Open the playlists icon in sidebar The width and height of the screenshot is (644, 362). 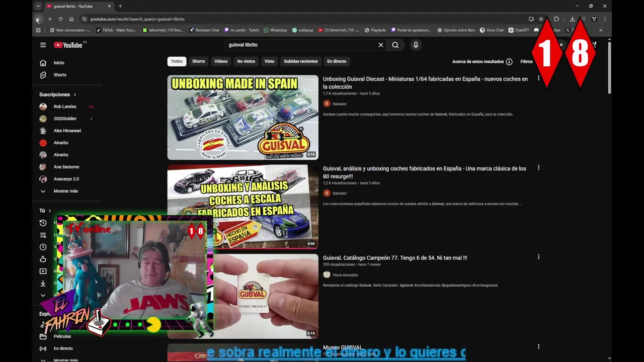click(43, 235)
